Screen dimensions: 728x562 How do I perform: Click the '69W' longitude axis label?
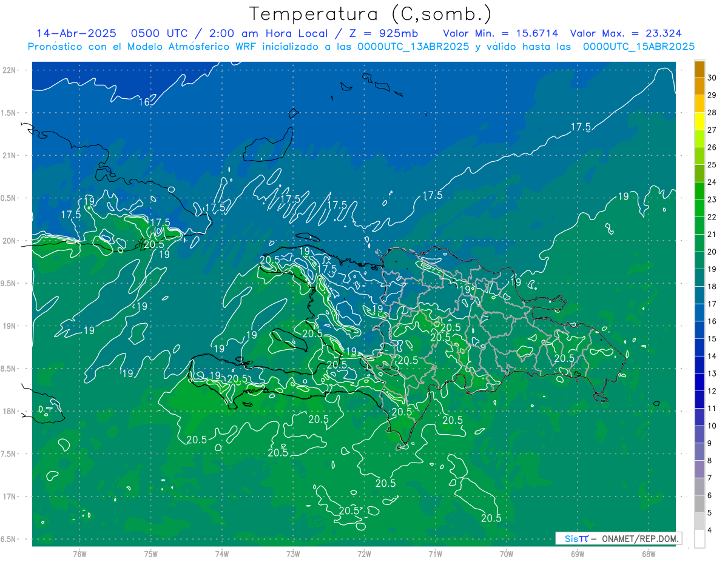pos(578,554)
